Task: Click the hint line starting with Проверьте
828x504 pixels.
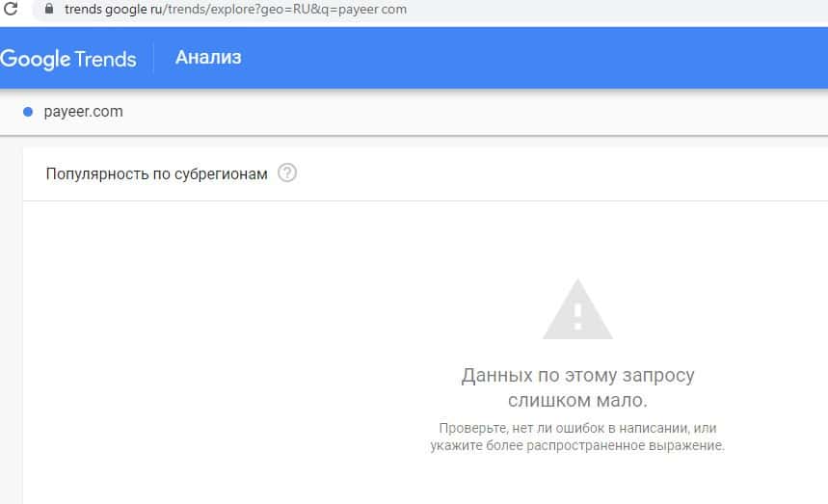Action: coord(577,428)
